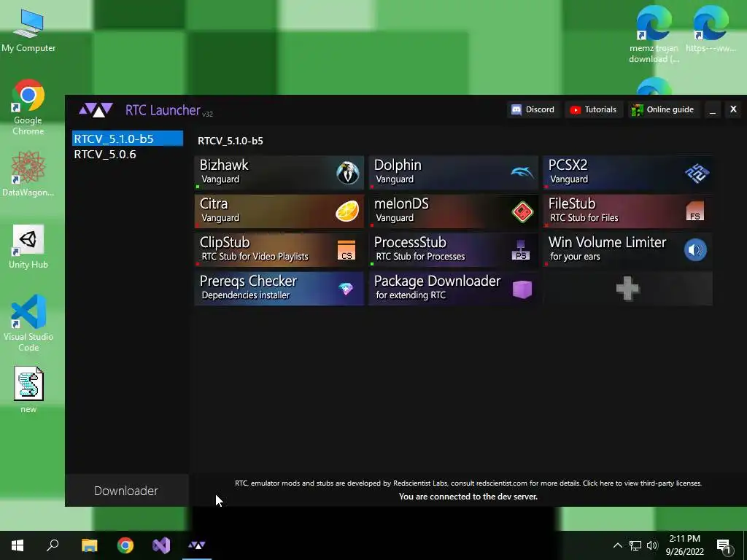Launch the PCSX2 Vanguard tile

628,172
